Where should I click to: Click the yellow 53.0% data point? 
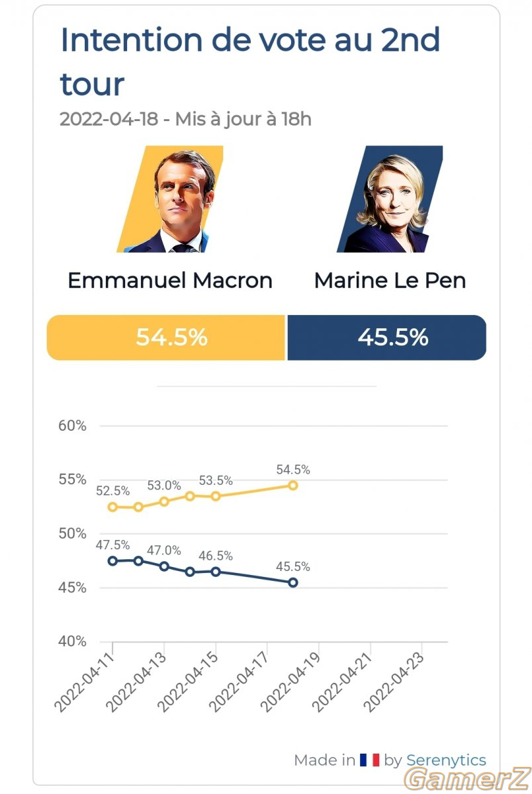tap(164, 502)
